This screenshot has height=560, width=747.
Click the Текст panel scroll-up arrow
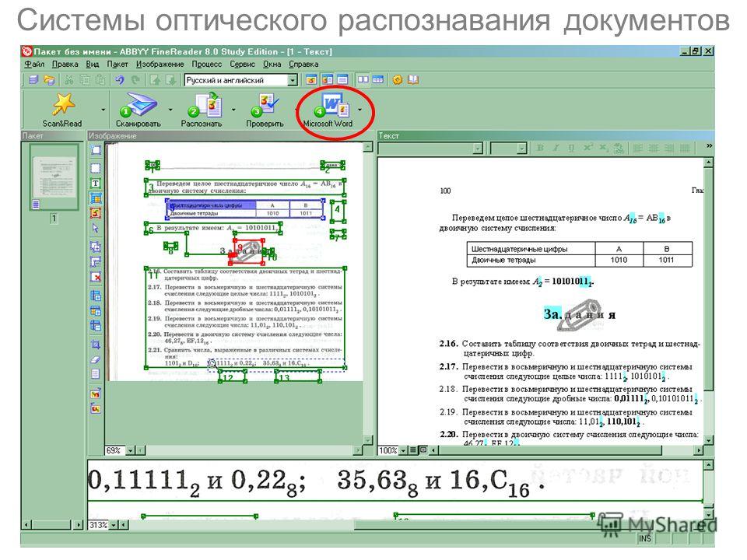pyautogui.click(x=708, y=163)
